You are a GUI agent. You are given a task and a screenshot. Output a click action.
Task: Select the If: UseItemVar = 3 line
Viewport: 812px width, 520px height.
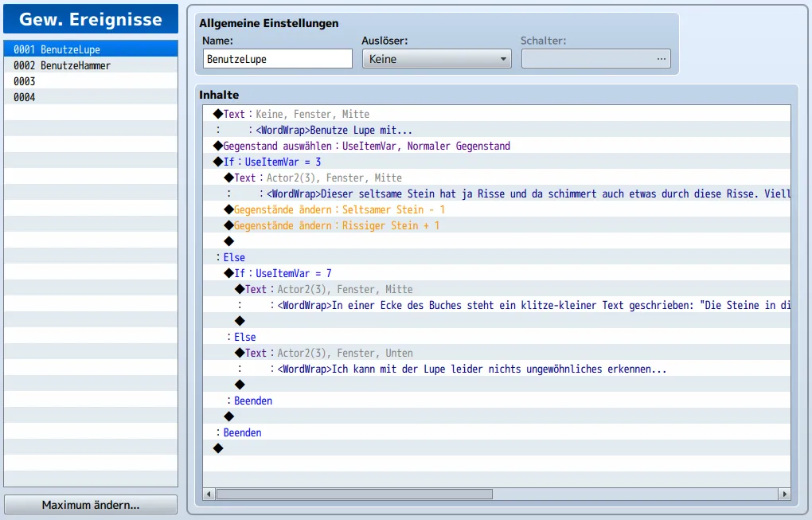(x=497, y=162)
